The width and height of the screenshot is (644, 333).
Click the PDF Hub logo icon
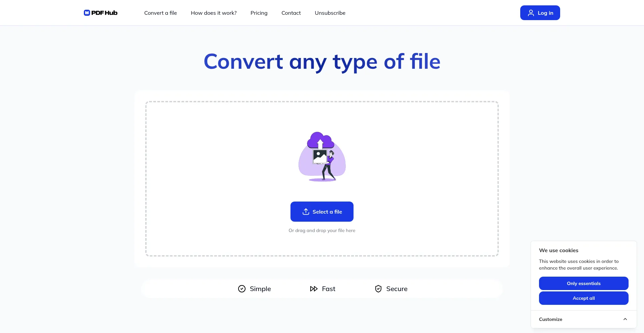pos(87,13)
